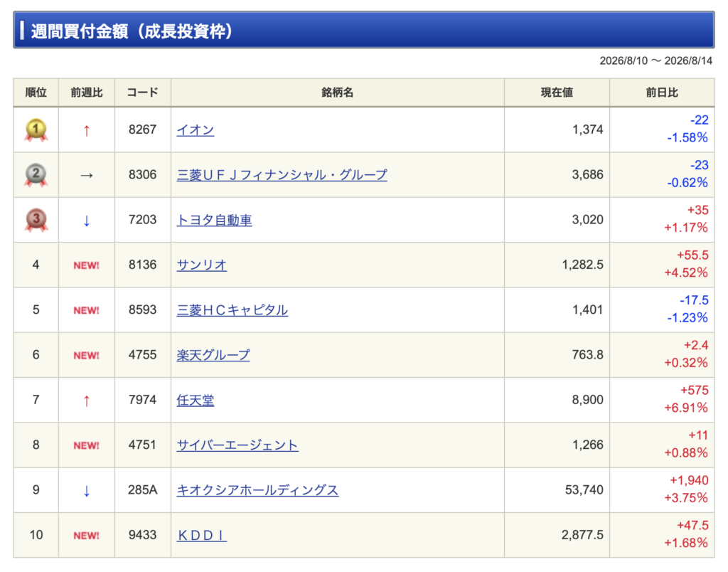This screenshot has width=728, height=572.
Task: Click the current price 8,900
Action: pos(587,400)
